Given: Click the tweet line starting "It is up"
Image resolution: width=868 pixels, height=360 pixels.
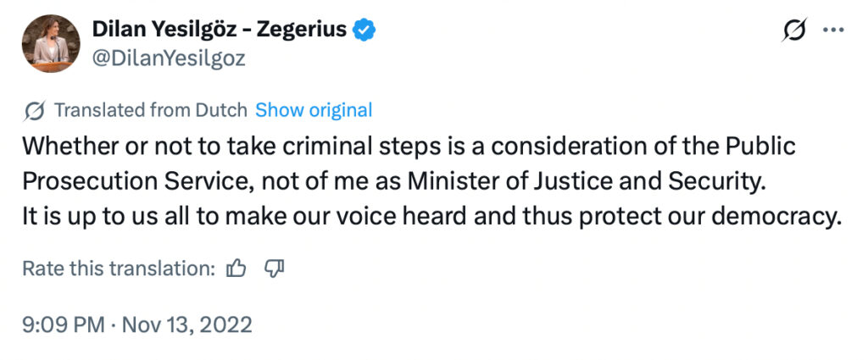Looking at the screenshot, I should click(431, 216).
